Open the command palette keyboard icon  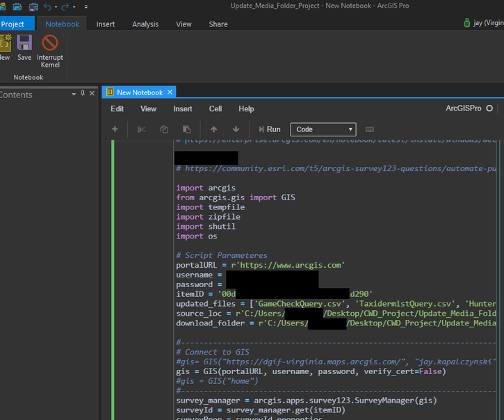370,129
